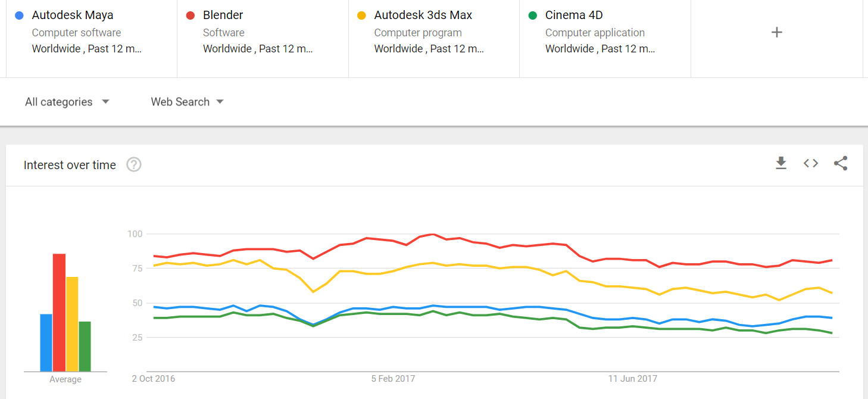Screen dimensions: 868x399
Task: Click the yellow dot beside Autodesk 3ds Max
Action: (361, 15)
